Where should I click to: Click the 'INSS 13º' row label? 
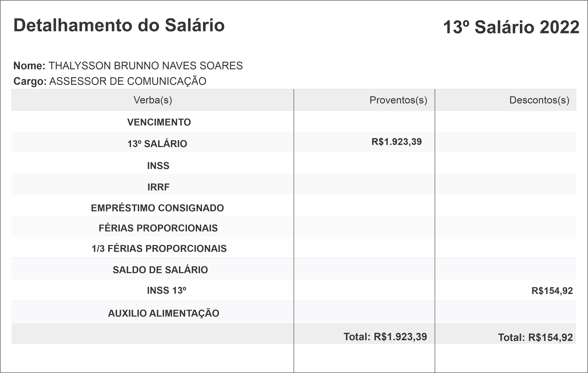pyautogui.click(x=167, y=291)
